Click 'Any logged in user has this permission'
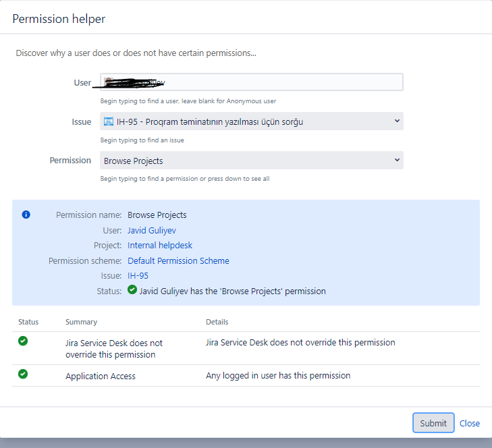The image size is (492, 448). tap(278, 376)
